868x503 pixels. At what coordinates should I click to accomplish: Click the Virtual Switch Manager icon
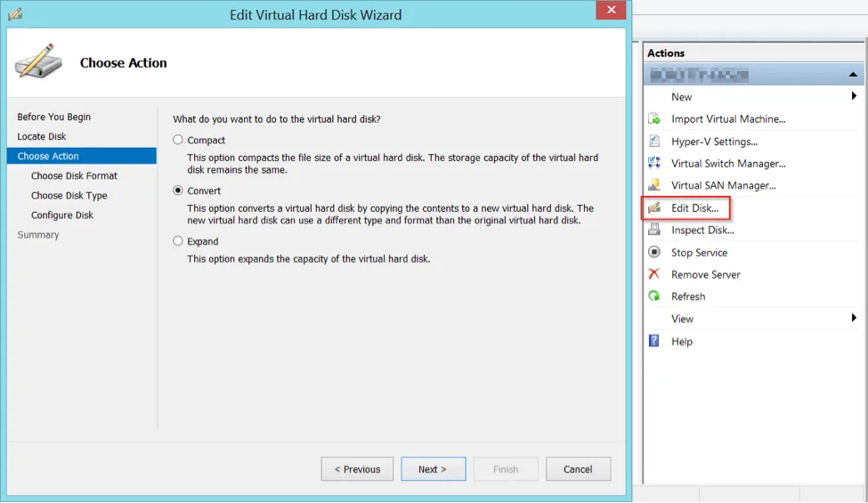[x=654, y=163]
